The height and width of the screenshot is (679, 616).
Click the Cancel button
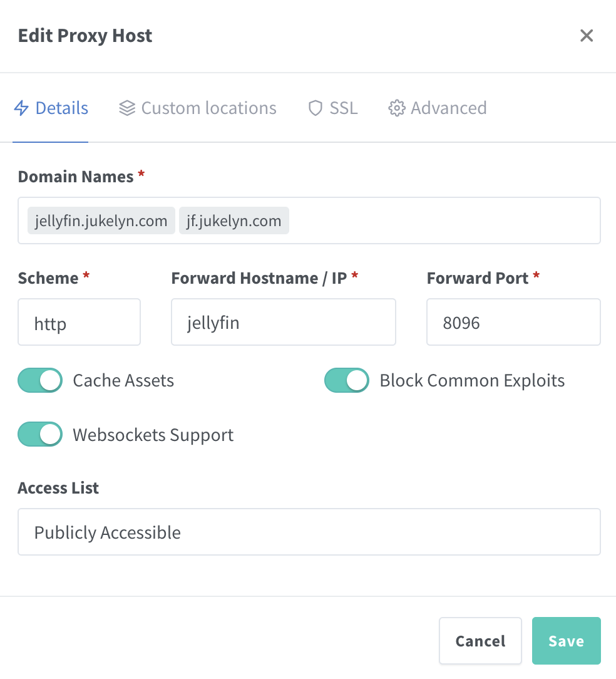click(x=480, y=641)
